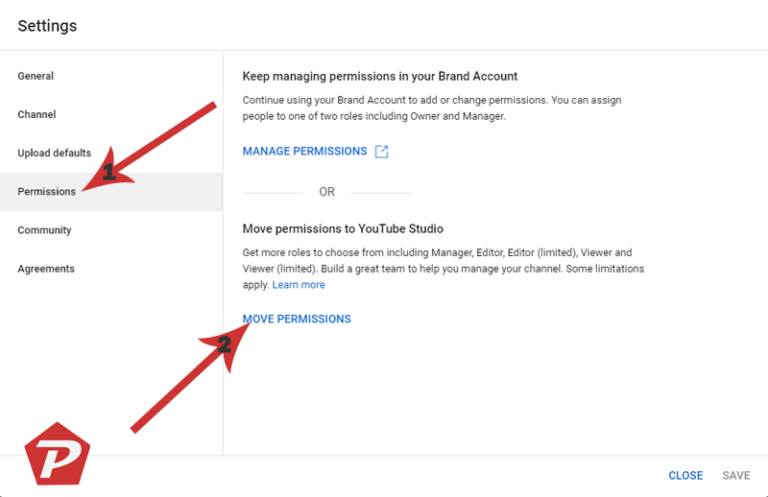The image size is (768, 497).
Task: Dismiss the dialog with CLOSE
Action: click(x=686, y=476)
